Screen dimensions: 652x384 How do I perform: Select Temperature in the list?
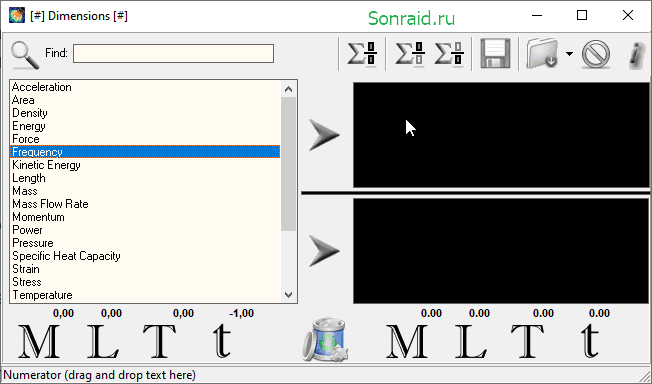click(145, 295)
